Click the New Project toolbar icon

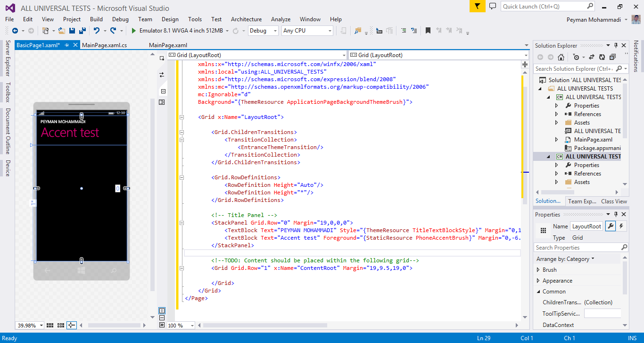click(x=46, y=31)
